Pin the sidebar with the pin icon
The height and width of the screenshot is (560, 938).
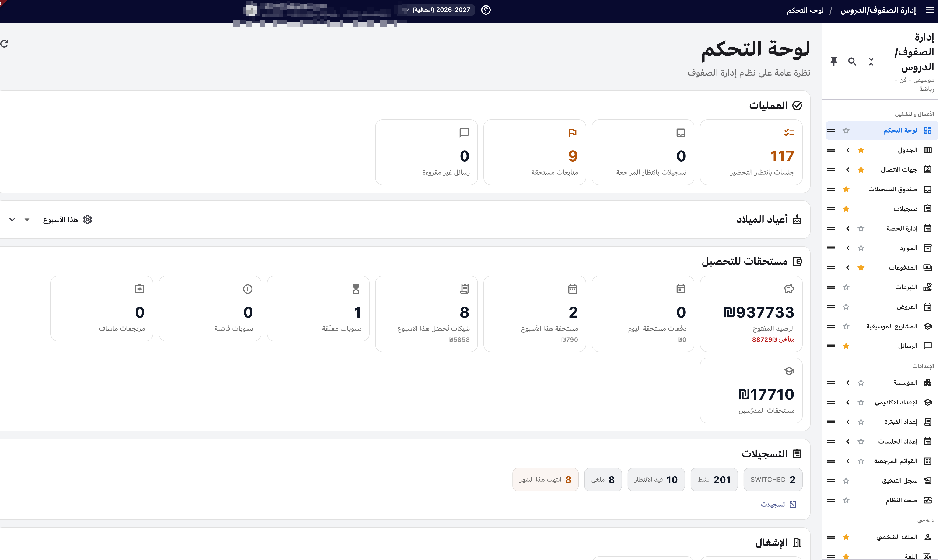click(834, 61)
